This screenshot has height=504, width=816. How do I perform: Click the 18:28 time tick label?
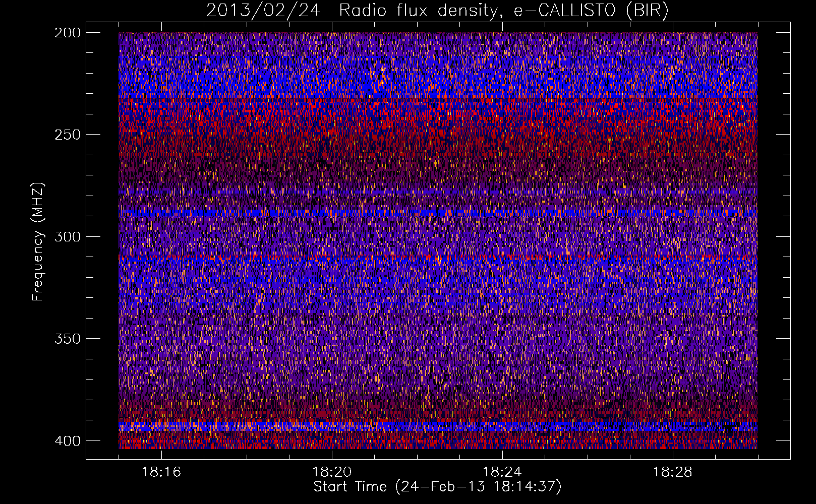click(673, 472)
